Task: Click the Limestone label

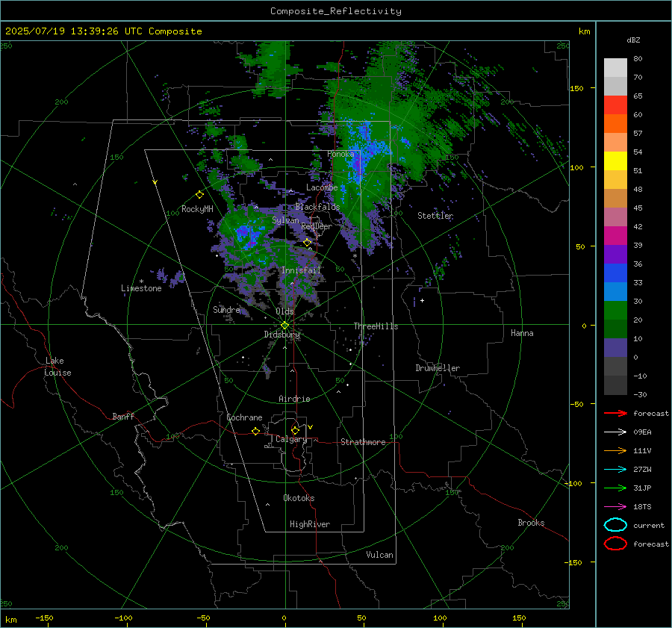Action: pos(141,288)
